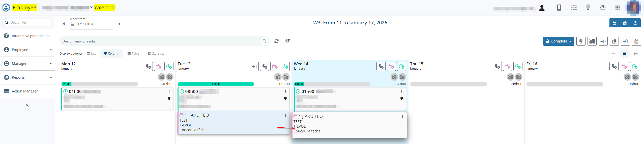The width and height of the screenshot is (644, 144).
Task: Open the print options button
Action: (x=603, y=41)
